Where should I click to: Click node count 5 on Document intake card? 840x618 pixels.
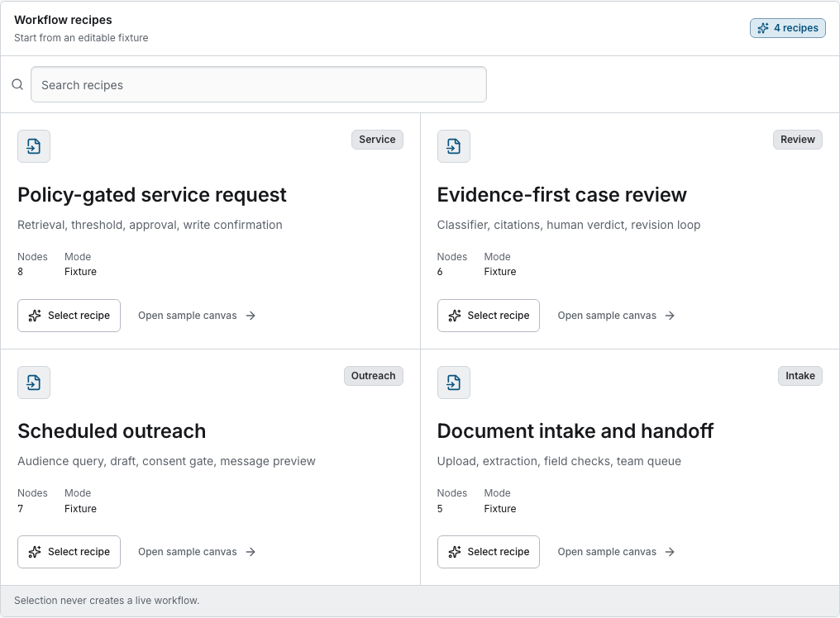[x=440, y=508]
